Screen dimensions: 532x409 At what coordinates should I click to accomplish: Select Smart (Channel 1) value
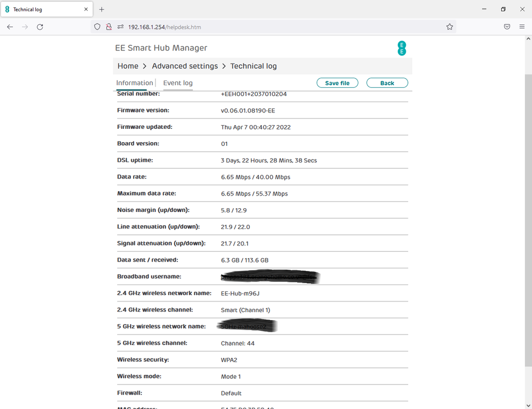[245, 310]
